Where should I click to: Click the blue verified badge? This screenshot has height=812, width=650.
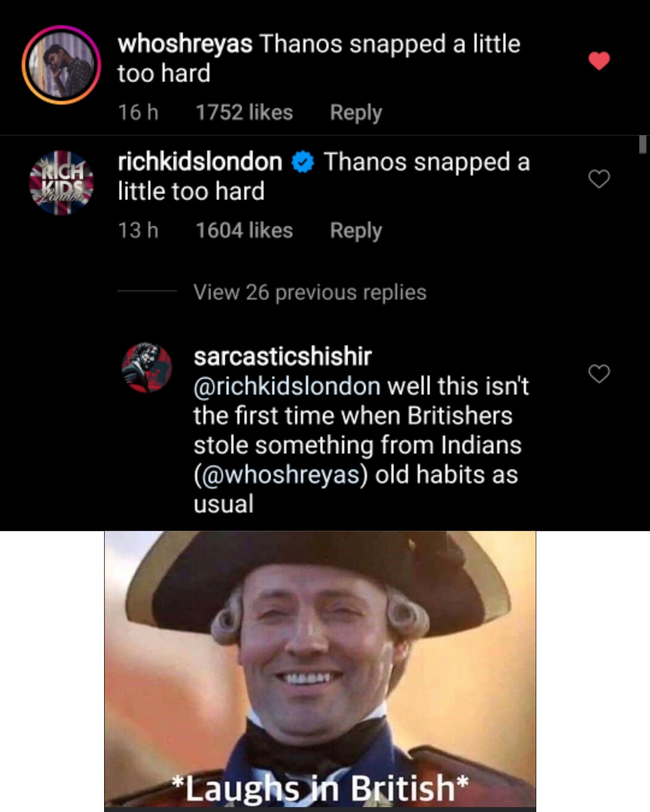click(x=303, y=162)
